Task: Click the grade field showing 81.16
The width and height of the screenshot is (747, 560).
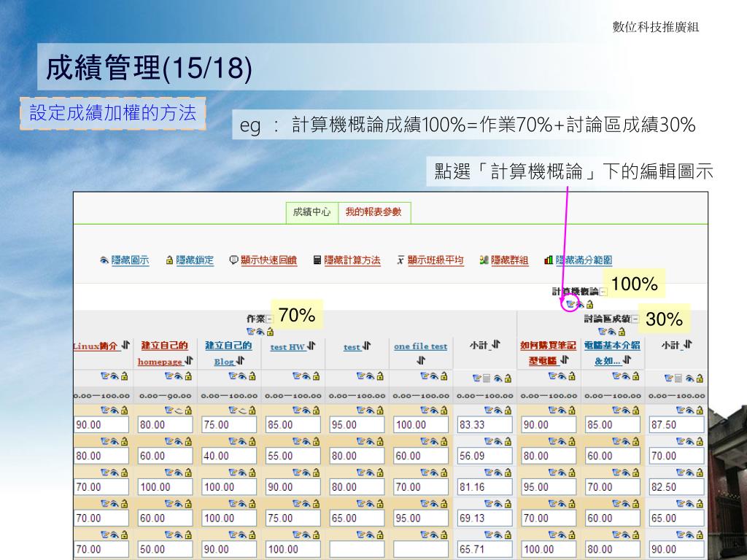Action: pos(484,487)
